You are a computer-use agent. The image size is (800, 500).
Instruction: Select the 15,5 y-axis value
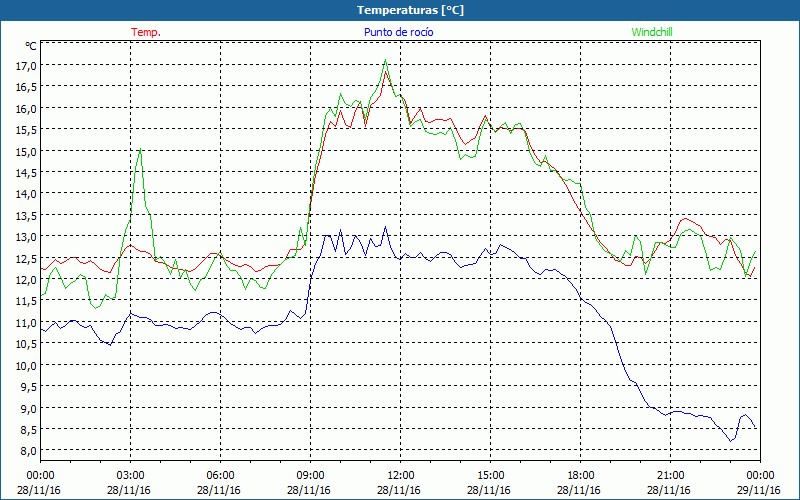(27, 130)
